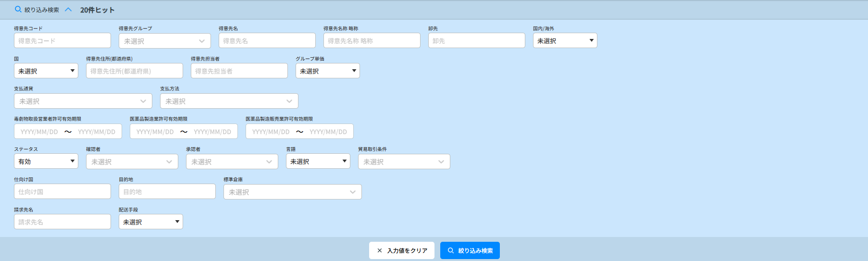Focus the 得意先コード input field
868x261 pixels.
[x=62, y=41]
